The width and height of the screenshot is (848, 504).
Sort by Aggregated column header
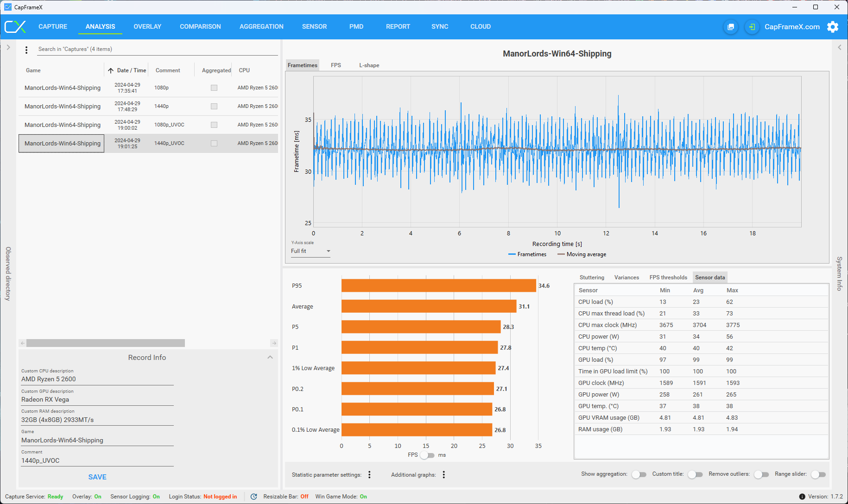click(x=216, y=70)
